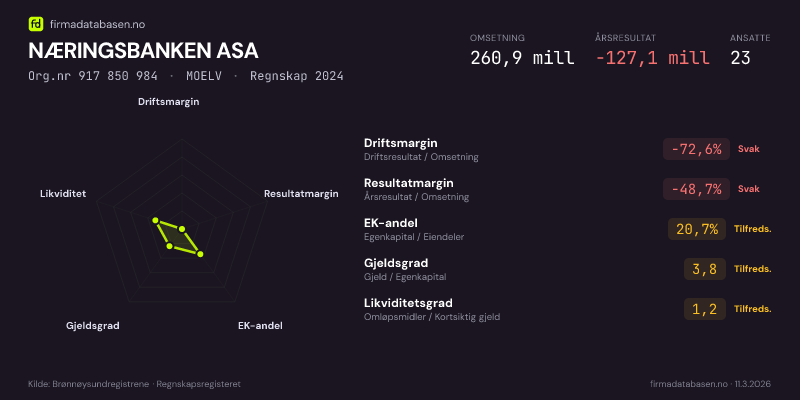
Task: Click the EK-andel radar chart axis label
Action: tap(260, 326)
